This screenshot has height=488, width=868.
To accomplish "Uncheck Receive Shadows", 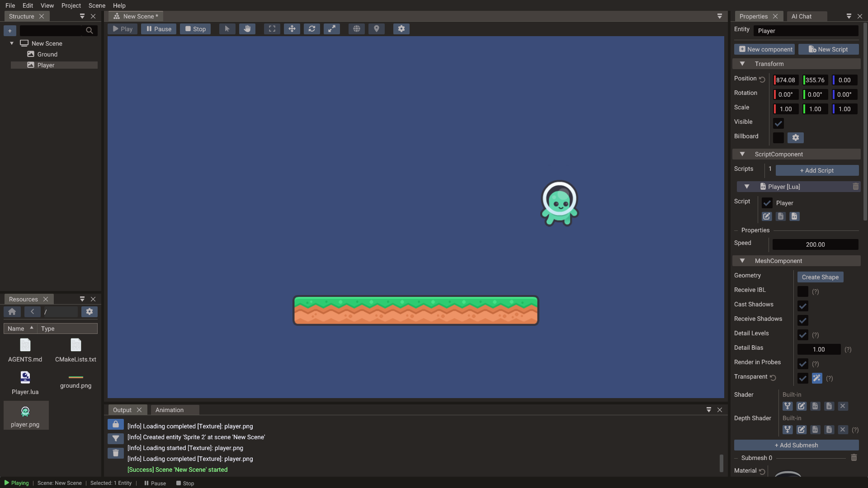I will click(803, 320).
